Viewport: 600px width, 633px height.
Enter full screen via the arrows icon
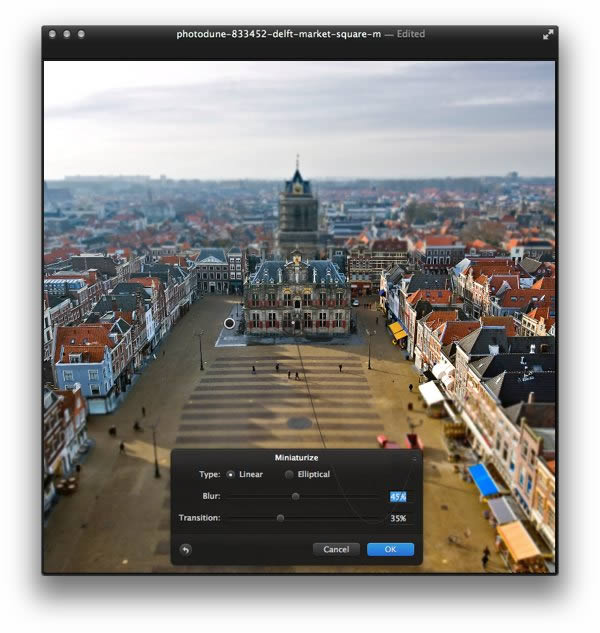pos(548,35)
